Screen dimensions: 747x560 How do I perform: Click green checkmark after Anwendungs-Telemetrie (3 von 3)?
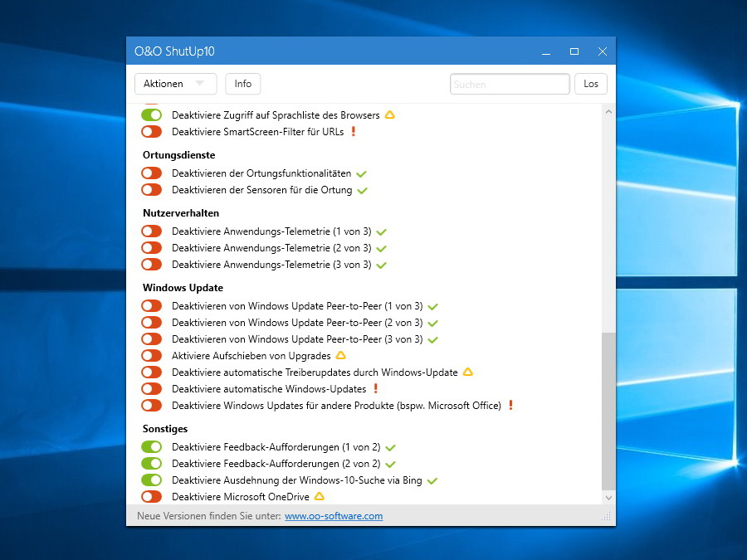382,265
